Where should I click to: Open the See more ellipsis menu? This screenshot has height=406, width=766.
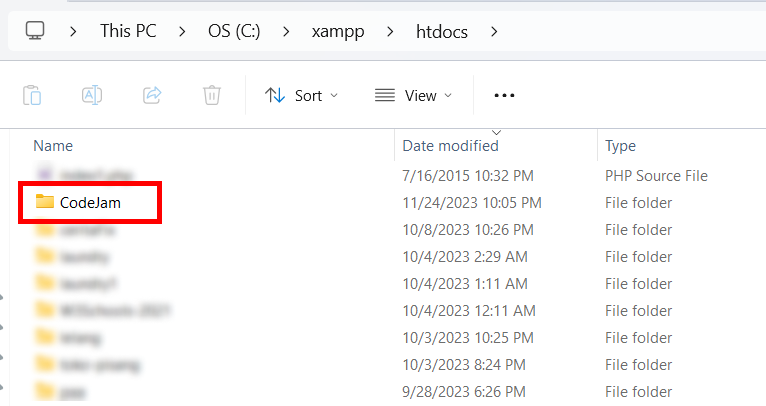(x=504, y=95)
